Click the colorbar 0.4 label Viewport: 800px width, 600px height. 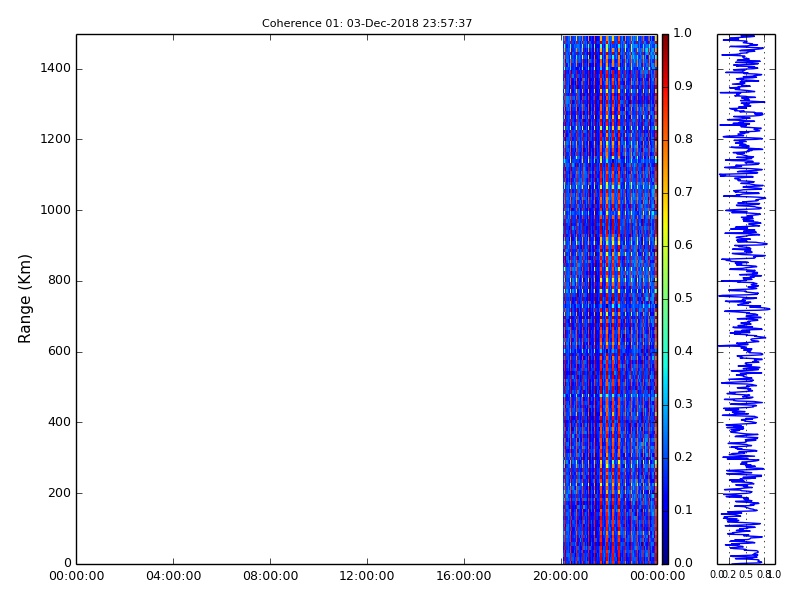(x=683, y=351)
